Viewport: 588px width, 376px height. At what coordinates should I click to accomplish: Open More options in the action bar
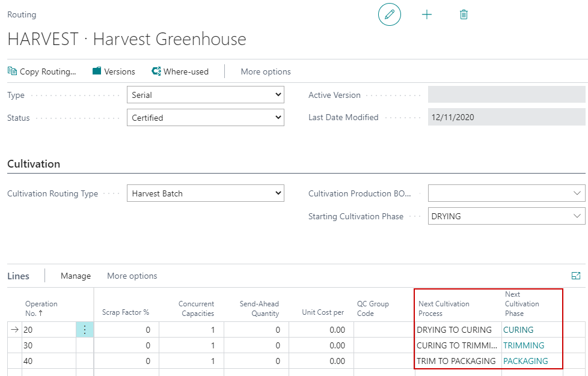pos(265,71)
